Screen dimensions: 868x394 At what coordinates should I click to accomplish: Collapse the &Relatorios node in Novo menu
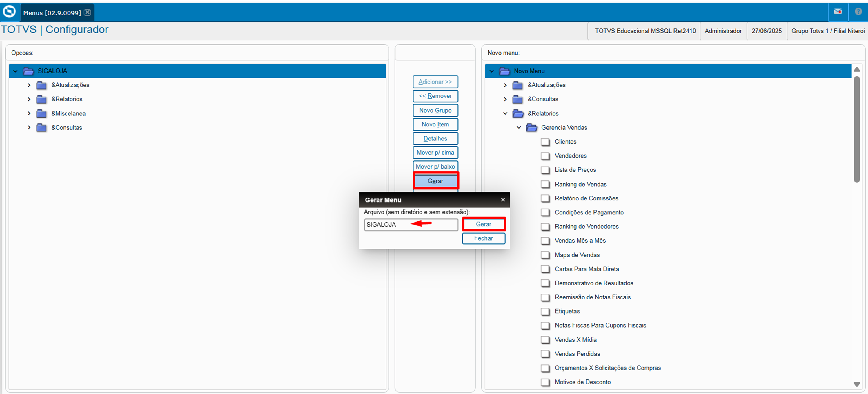pos(505,114)
